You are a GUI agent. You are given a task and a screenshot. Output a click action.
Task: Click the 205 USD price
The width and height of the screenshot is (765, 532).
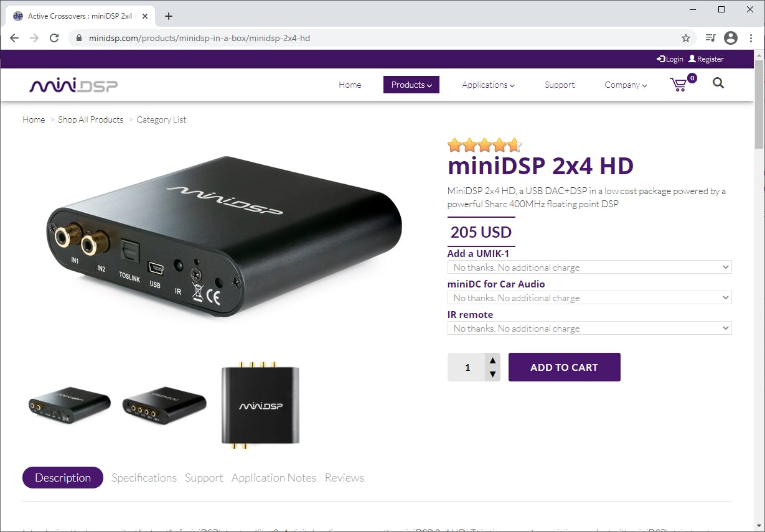pyautogui.click(x=481, y=232)
